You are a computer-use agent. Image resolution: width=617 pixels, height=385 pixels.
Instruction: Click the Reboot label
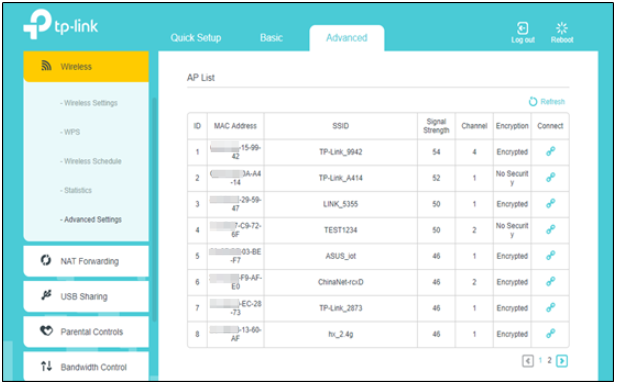pos(562,40)
